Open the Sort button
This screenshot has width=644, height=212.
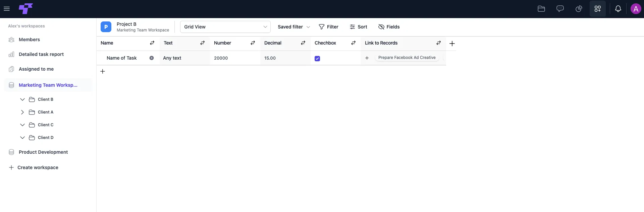358,27
